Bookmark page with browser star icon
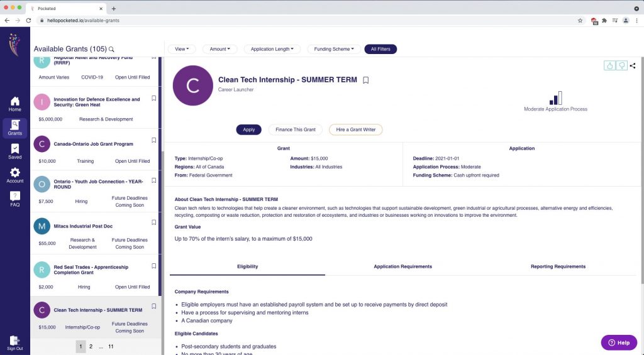The height and width of the screenshot is (355, 644). coord(580,21)
